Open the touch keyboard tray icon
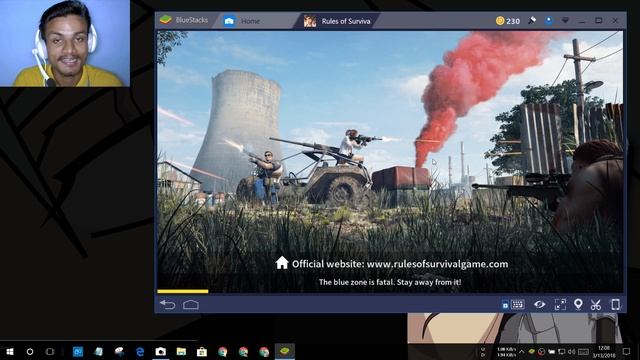The height and width of the screenshot is (360, 640). tap(583, 351)
